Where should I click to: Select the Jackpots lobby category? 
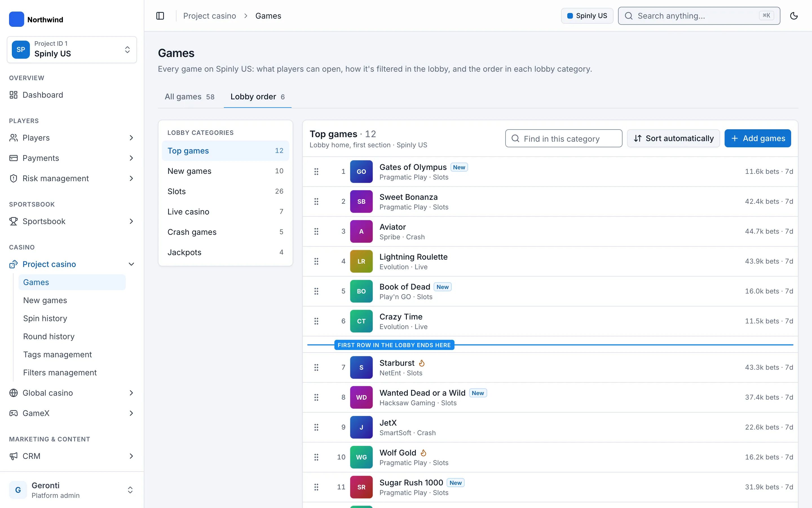(225, 253)
